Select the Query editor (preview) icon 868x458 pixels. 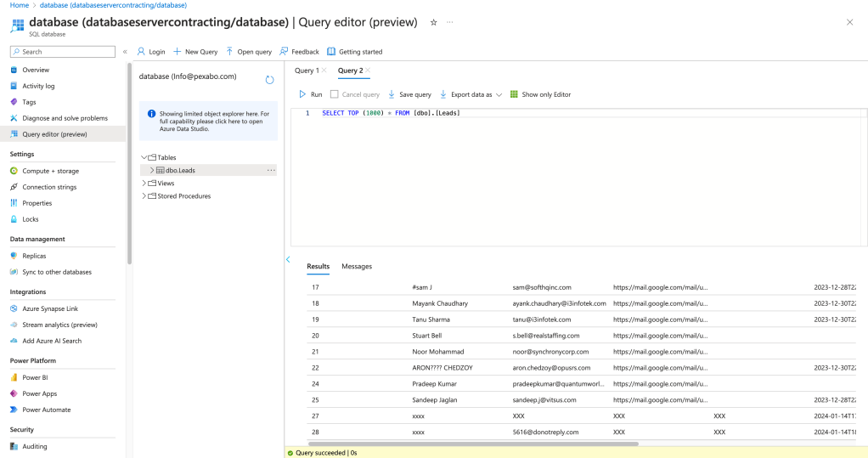point(14,134)
